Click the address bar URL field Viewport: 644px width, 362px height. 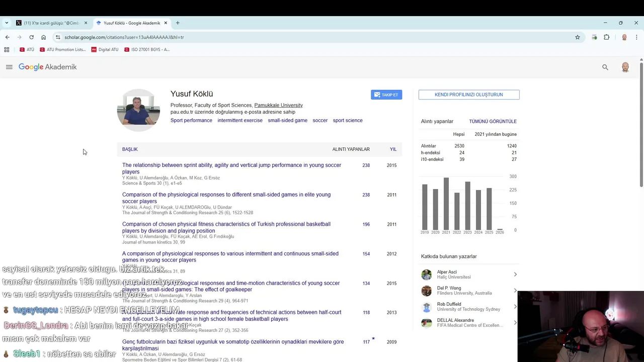pyautogui.click(x=317, y=37)
